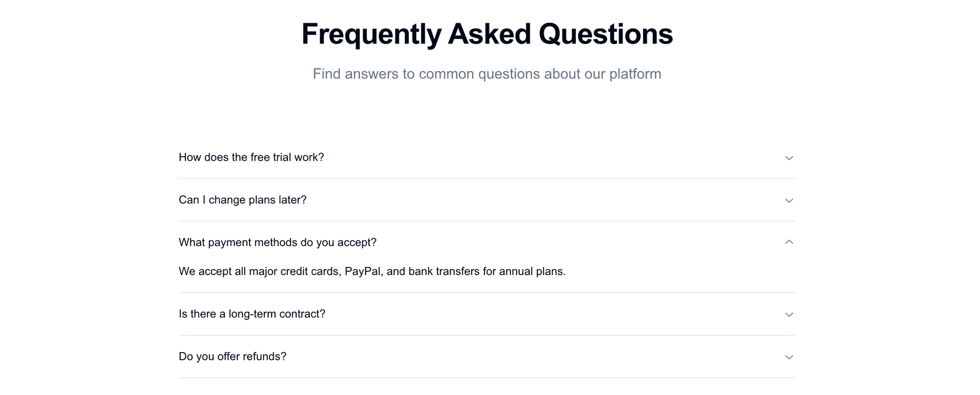
Task: Click the answer about credit cards and PayPal
Action: (x=372, y=271)
